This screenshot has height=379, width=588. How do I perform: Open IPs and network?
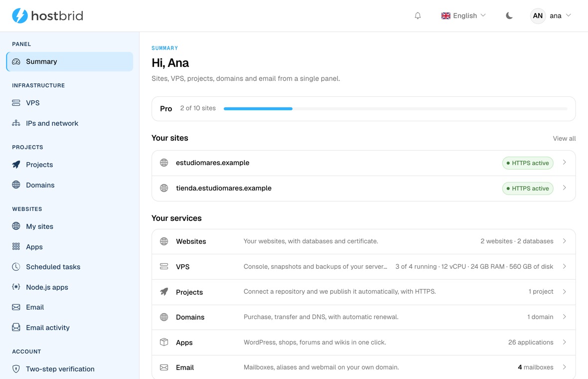[70, 123]
